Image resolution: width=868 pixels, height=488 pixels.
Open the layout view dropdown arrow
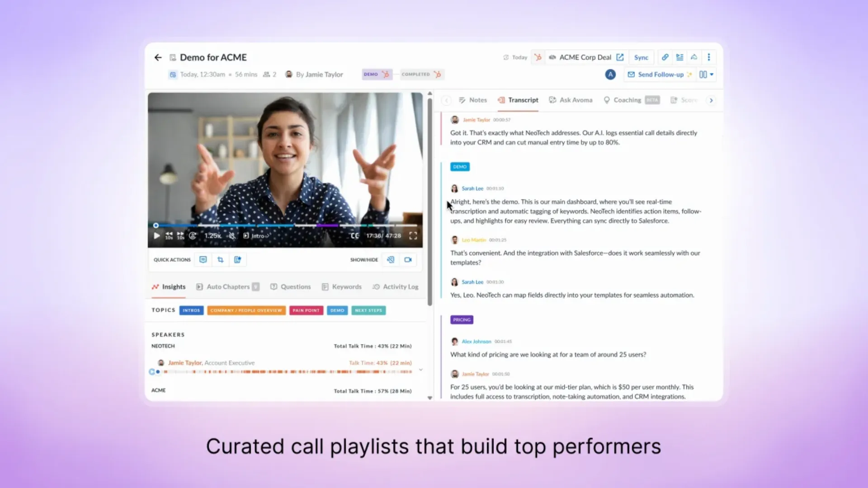(x=712, y=75)
